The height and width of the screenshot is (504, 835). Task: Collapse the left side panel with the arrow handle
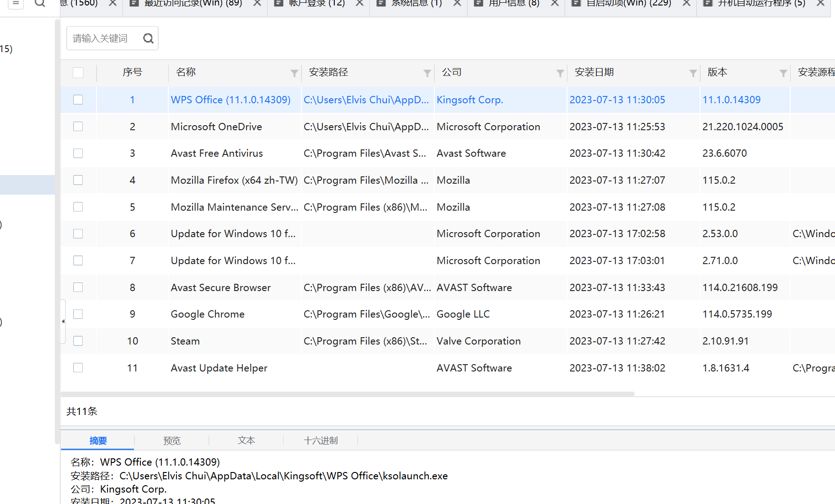63,322
